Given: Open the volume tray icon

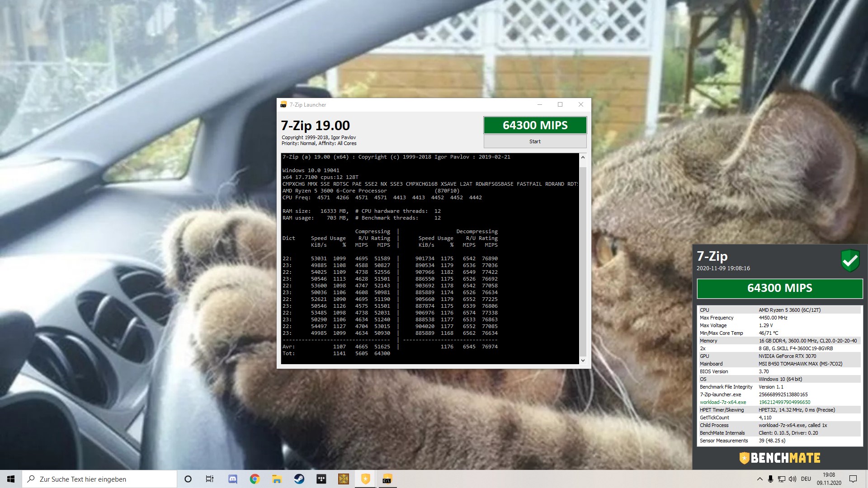Looking at the screenshot, I should pyautogui.click(x=793, y=479).
